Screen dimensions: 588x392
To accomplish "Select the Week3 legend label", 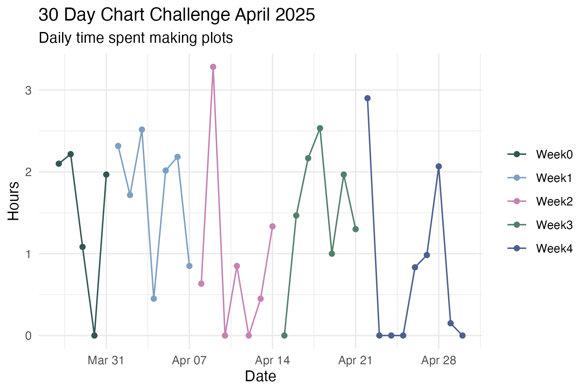I will click(554, 225).
